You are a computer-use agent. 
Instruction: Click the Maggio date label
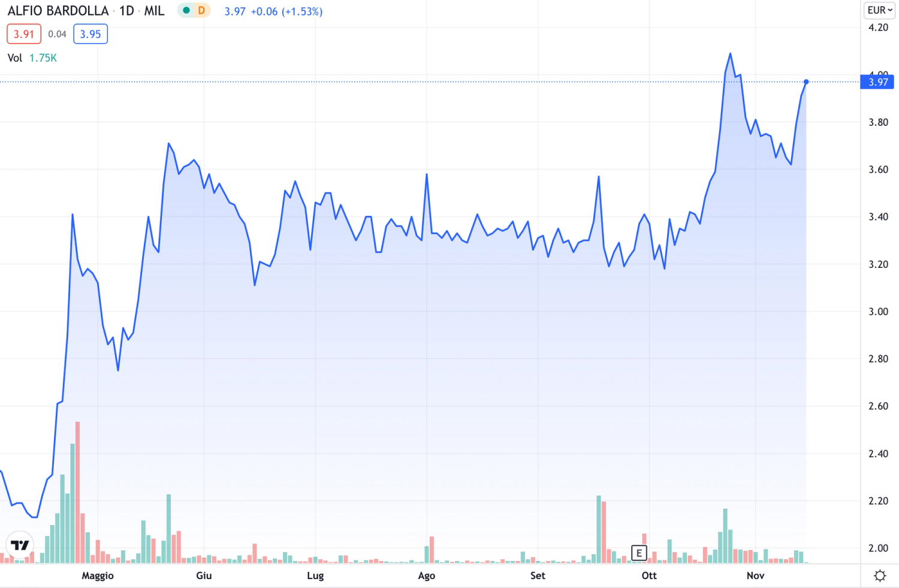tap(98, 575)
